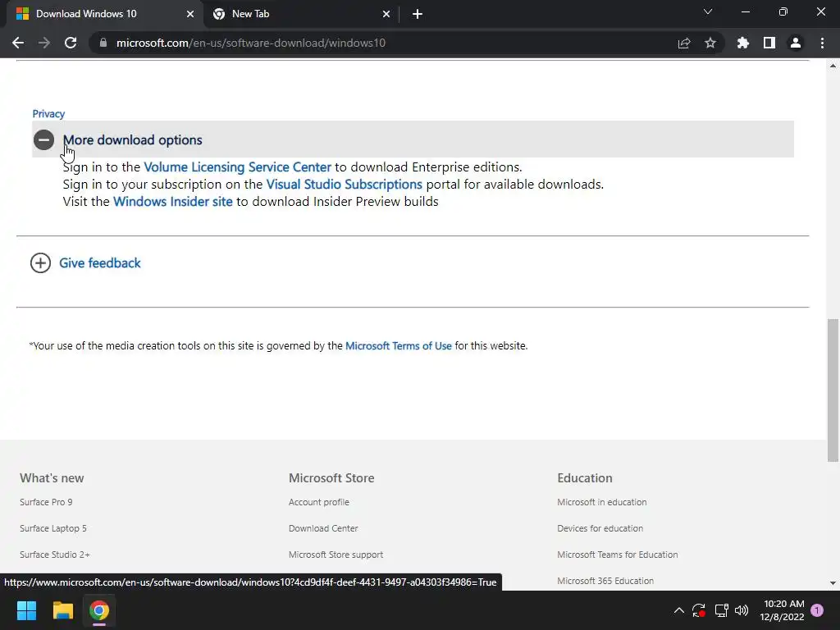Close the Download Windows 10 tab

(190, 14)
